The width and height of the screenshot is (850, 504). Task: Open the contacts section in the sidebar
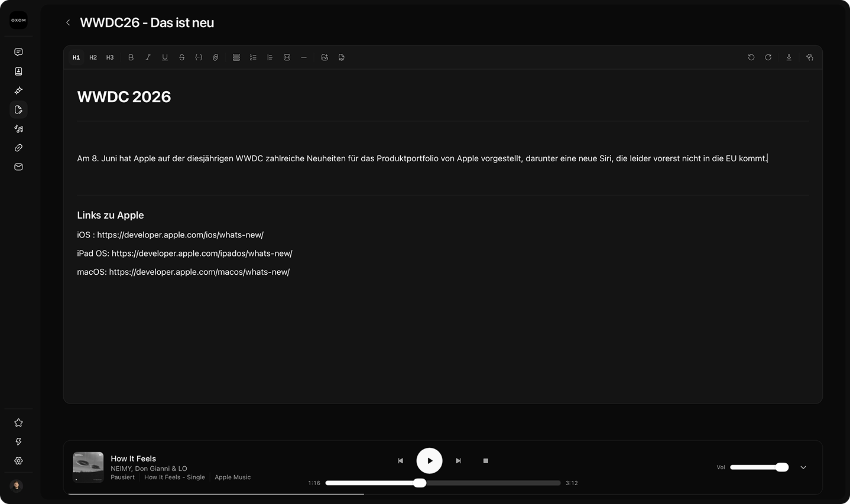19,71
